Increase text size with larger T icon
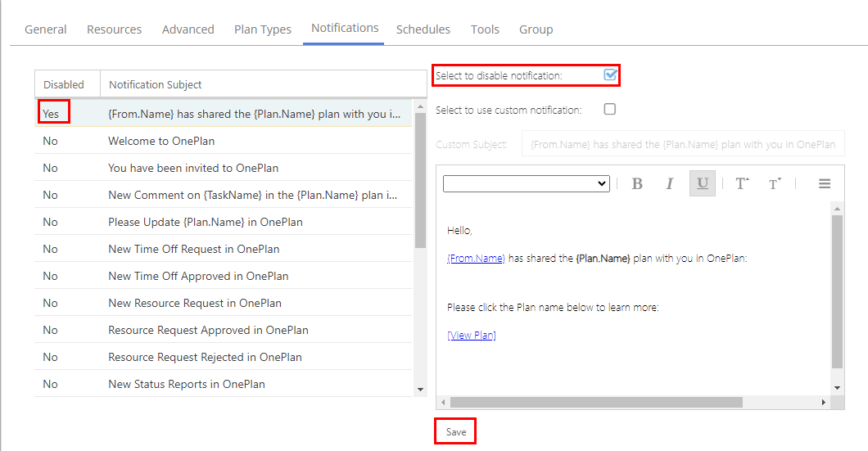Viewport: 868px width, 451px height. [742, 183]
